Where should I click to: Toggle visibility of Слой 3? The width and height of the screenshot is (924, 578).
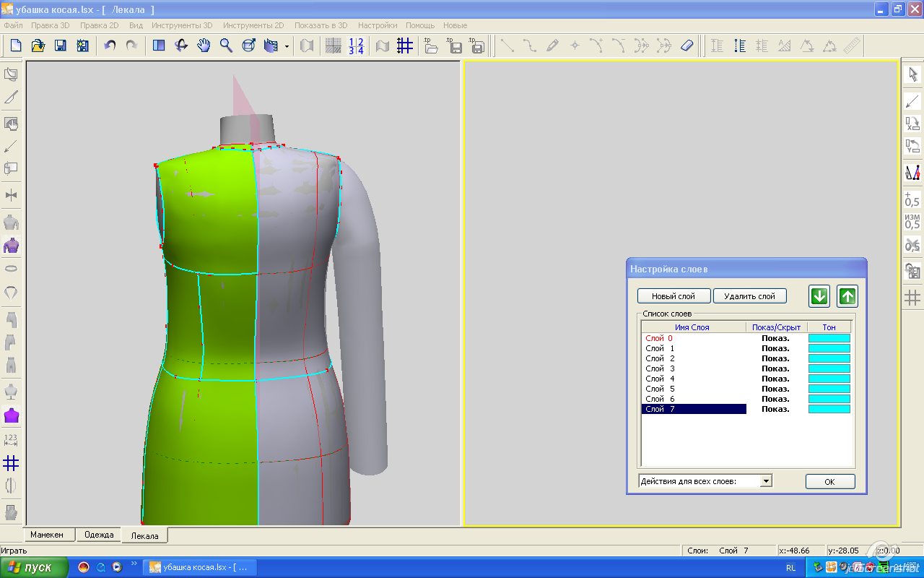[x=775, y=368]
